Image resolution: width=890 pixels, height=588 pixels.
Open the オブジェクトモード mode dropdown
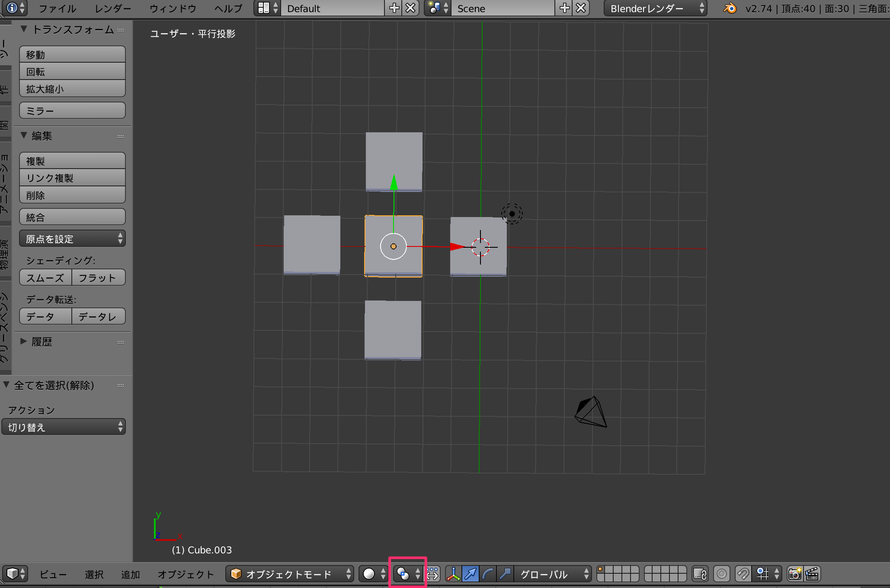pos(289,574)
